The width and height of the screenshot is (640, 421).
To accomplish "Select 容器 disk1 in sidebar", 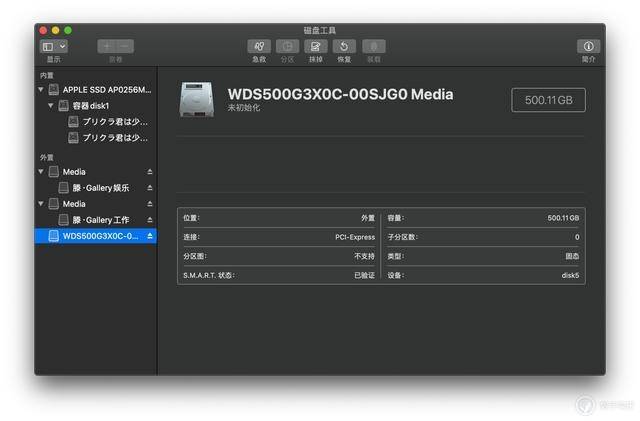I will click(96, 106).
